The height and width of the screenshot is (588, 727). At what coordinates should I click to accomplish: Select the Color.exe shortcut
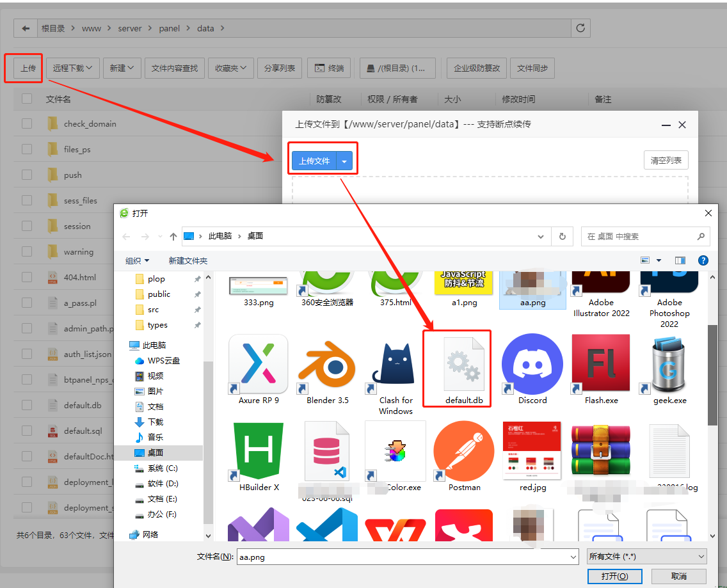pos(395,457)
